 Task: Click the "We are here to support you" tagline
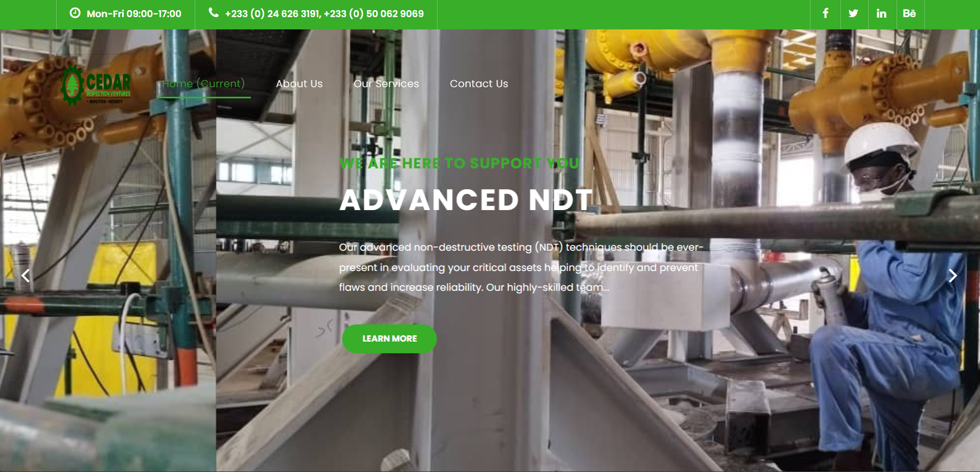459,164
